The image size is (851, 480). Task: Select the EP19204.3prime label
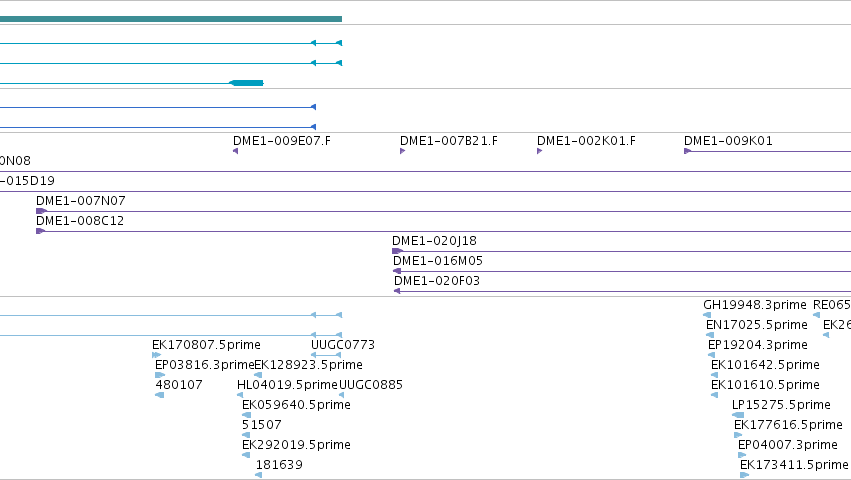758,345
